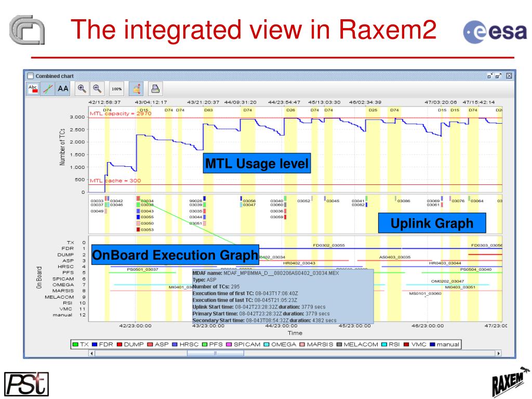
Task: Select uplink entry 03053
Action: (147, 230)
